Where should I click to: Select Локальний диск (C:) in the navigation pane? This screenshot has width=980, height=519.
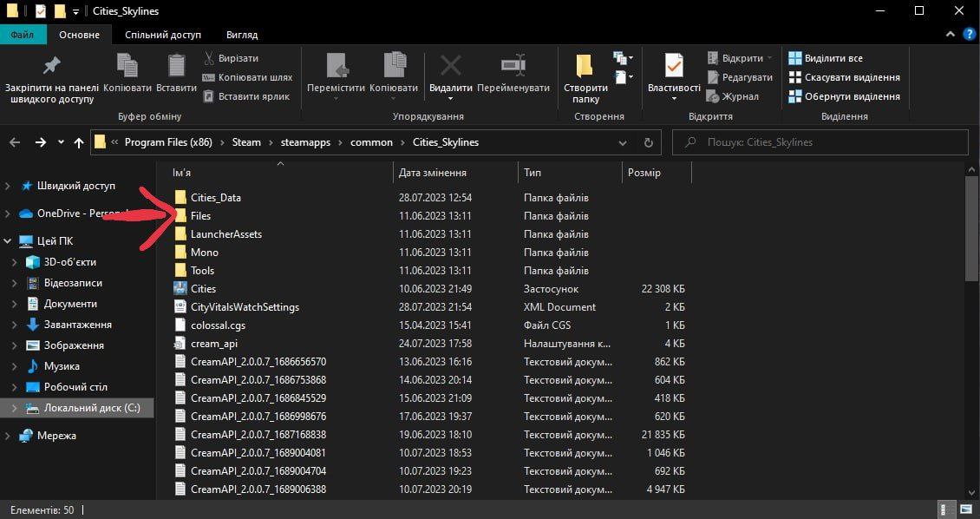click(77, 408)
